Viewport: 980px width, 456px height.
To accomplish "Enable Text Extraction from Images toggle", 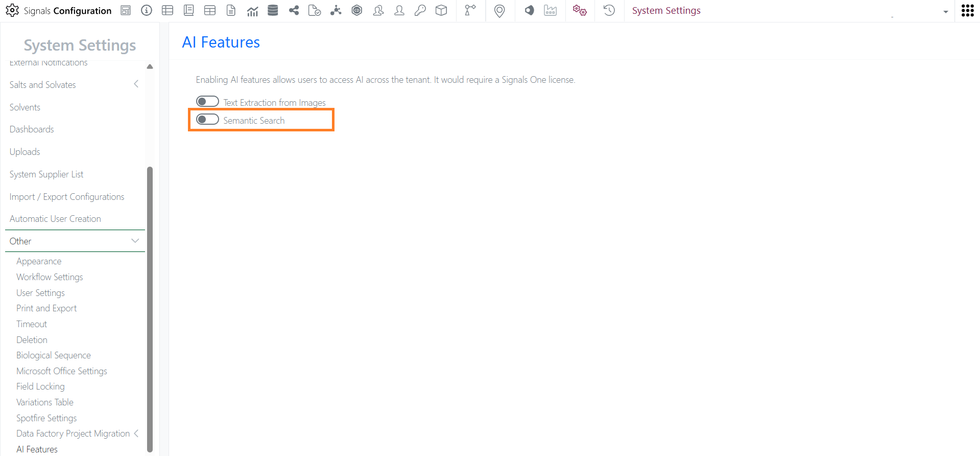I will tap(207, 101).
